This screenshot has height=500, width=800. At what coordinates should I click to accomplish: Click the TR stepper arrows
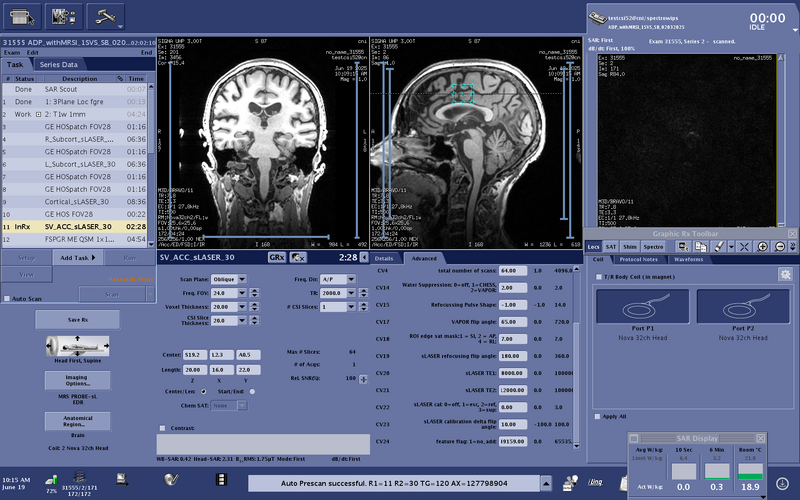(363, 293)
